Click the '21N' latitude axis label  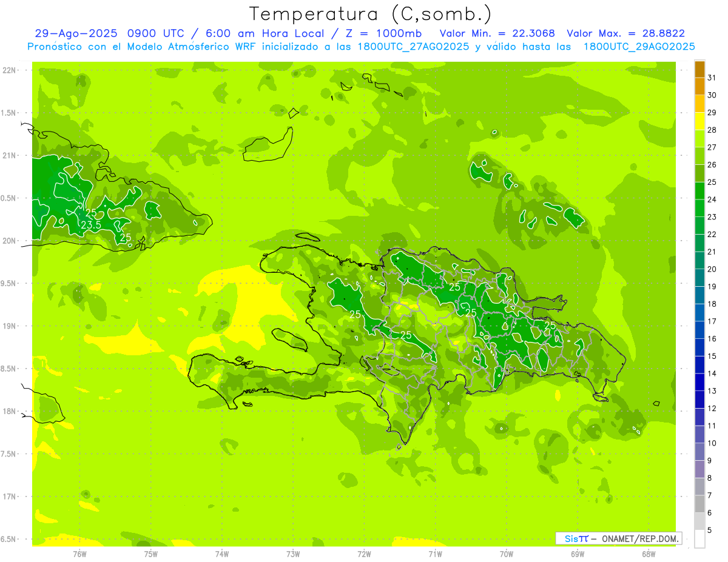8,155
